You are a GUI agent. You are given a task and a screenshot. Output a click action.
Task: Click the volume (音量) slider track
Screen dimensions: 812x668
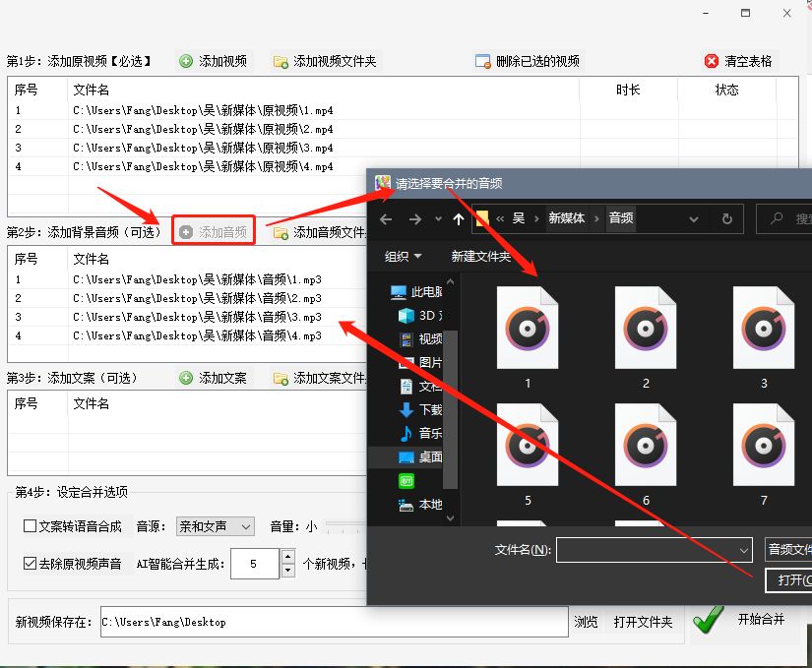[x=345, y=528]
